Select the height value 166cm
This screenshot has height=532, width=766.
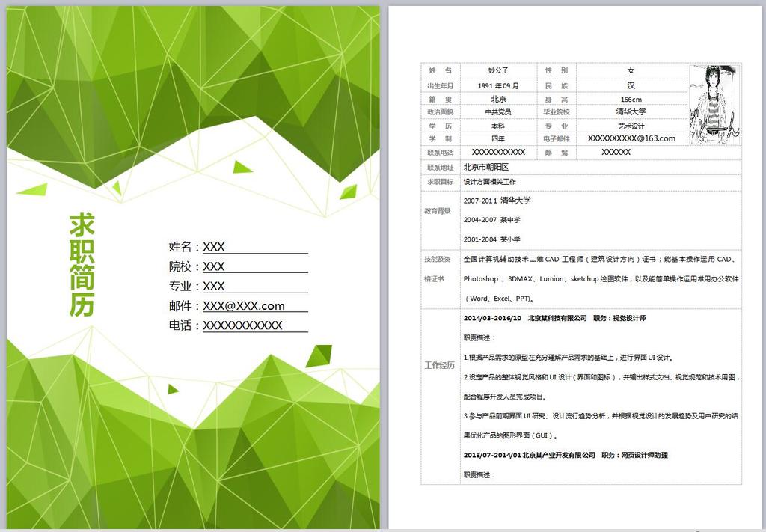(631, 100)
